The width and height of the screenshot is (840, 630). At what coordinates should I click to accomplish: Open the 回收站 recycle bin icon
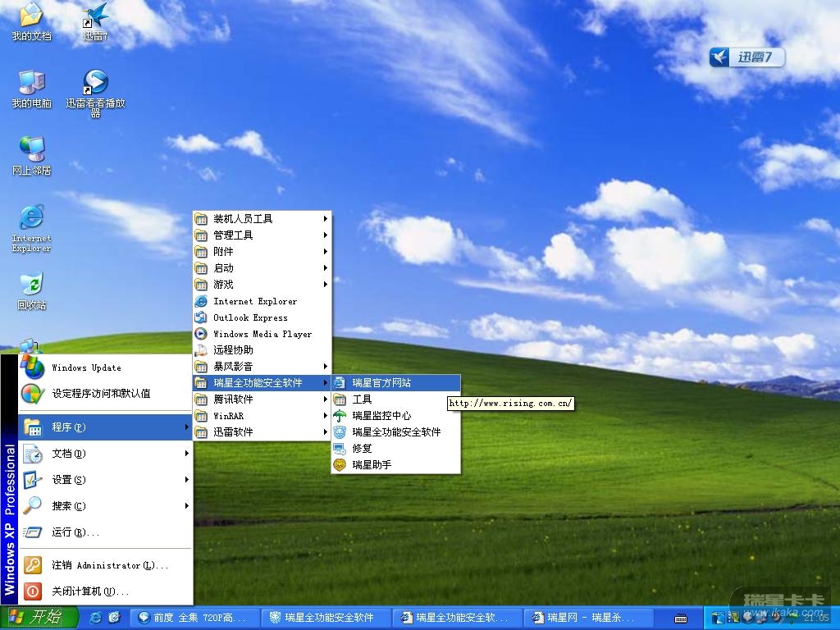point(31,285)
